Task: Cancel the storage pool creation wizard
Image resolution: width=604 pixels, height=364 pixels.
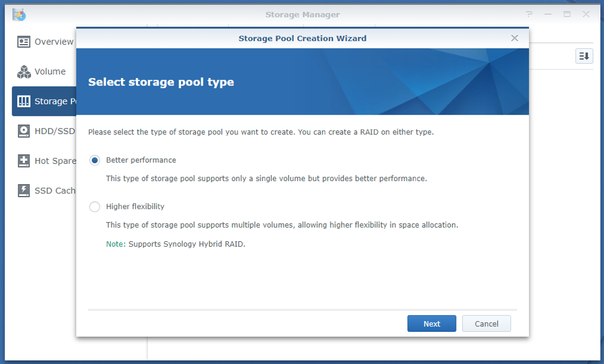Action: point(486,324)
